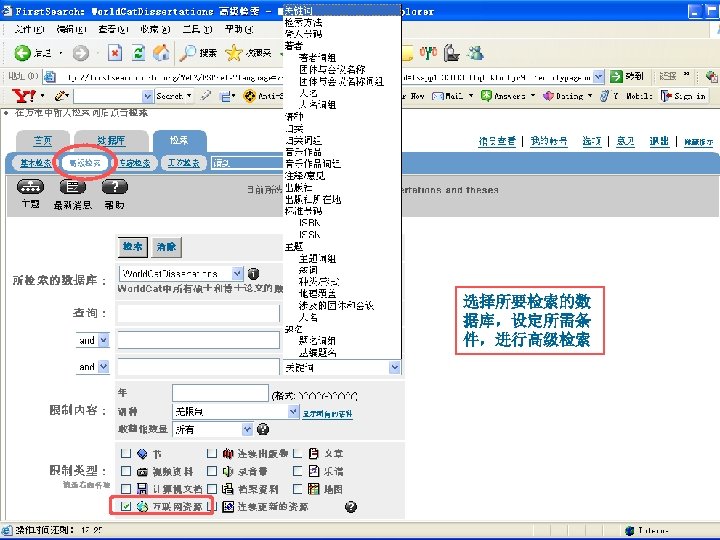
Task: Click the 最新消息 news icon
Action: [73, 186]
